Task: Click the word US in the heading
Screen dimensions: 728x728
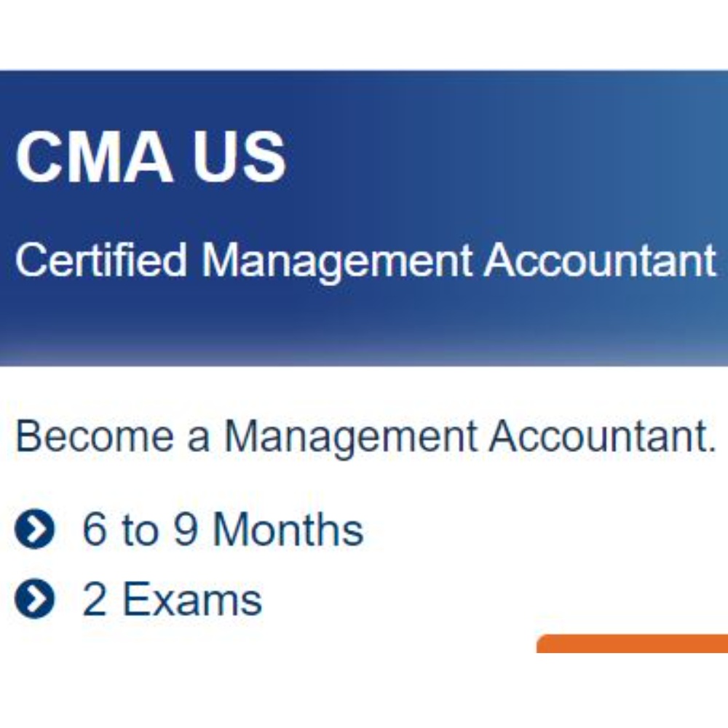Action: click(238, 157)
